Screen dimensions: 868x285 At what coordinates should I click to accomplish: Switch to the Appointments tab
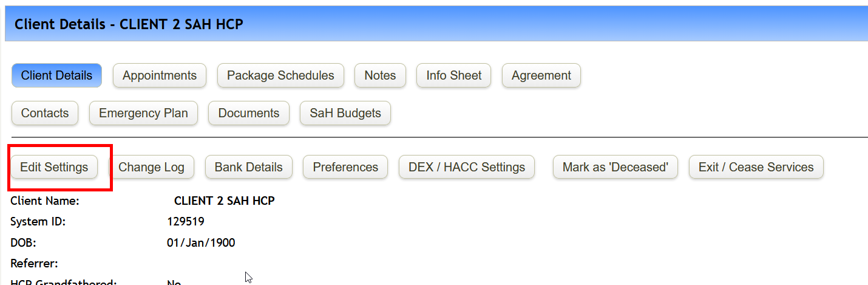coord(160,76)
